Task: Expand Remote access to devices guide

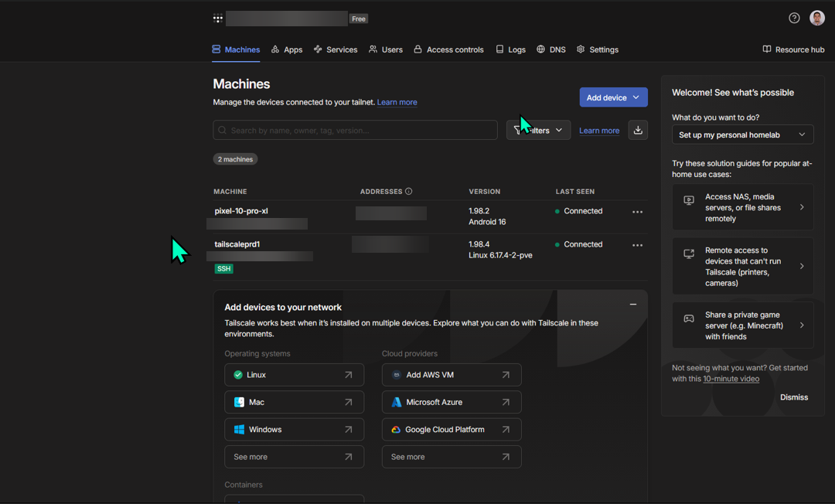Action: [x=743, y=266]
